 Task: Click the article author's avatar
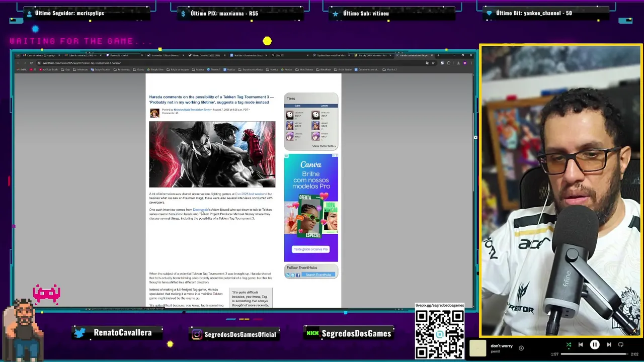click(154, 113)
